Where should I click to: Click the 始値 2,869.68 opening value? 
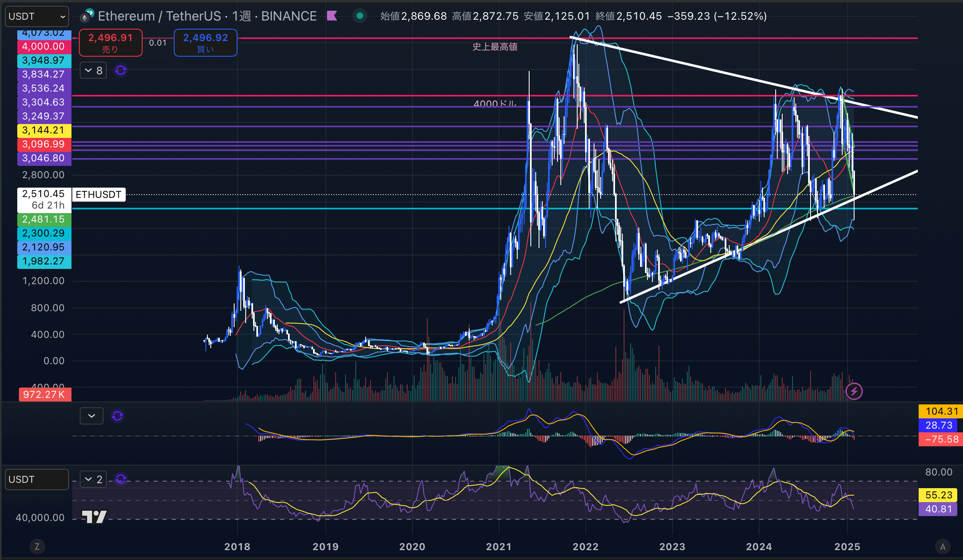coord(413,16)
